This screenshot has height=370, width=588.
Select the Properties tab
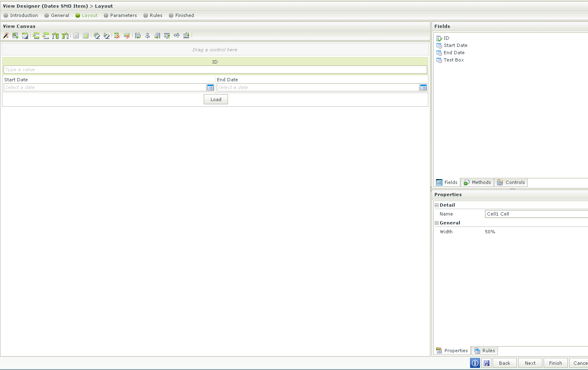point(452,351)
